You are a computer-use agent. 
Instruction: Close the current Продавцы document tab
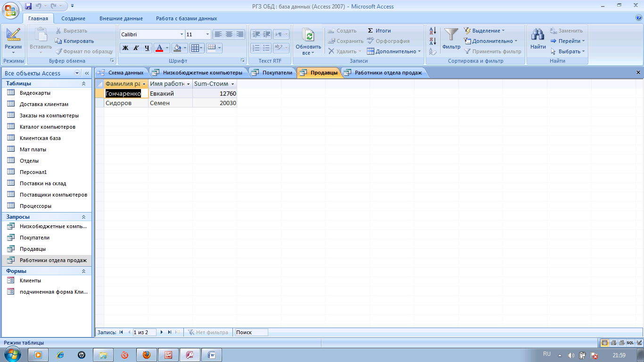tap(638, 73)
